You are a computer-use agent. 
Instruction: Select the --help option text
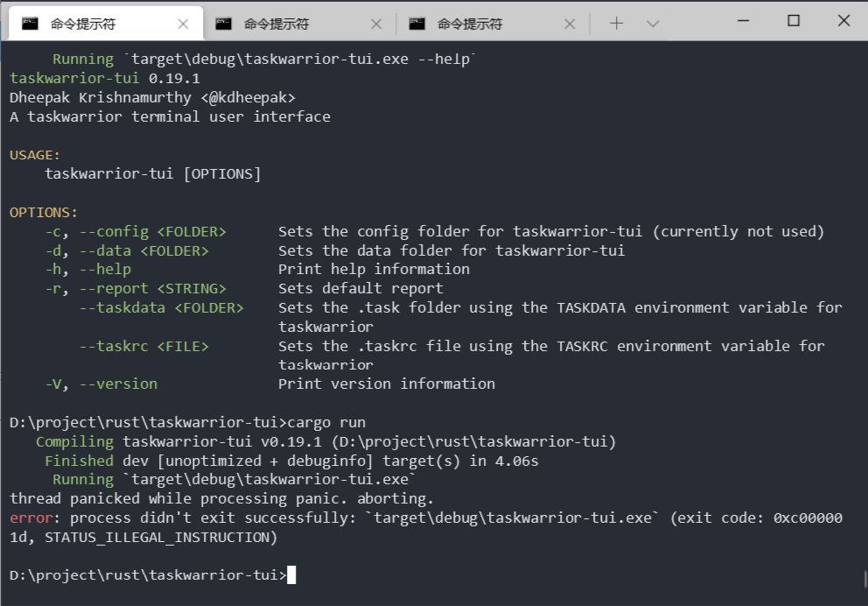click(x=105, y=269)
